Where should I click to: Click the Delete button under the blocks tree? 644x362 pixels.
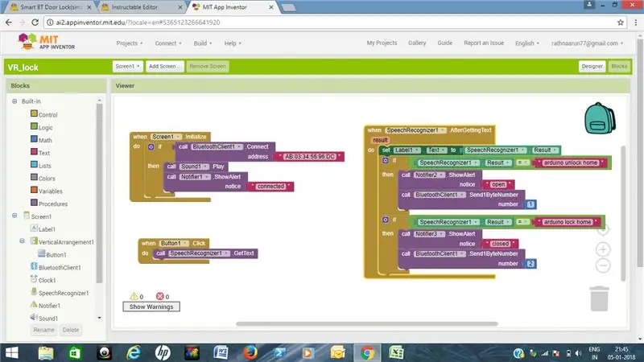coord(71,330)
